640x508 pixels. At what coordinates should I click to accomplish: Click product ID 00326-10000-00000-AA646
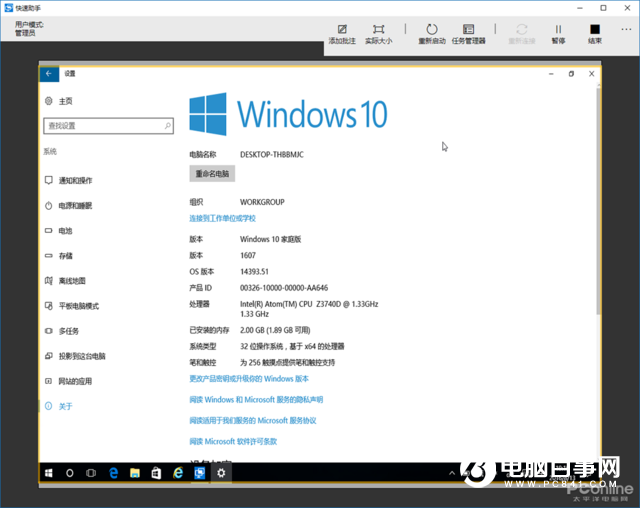(284, 288)
